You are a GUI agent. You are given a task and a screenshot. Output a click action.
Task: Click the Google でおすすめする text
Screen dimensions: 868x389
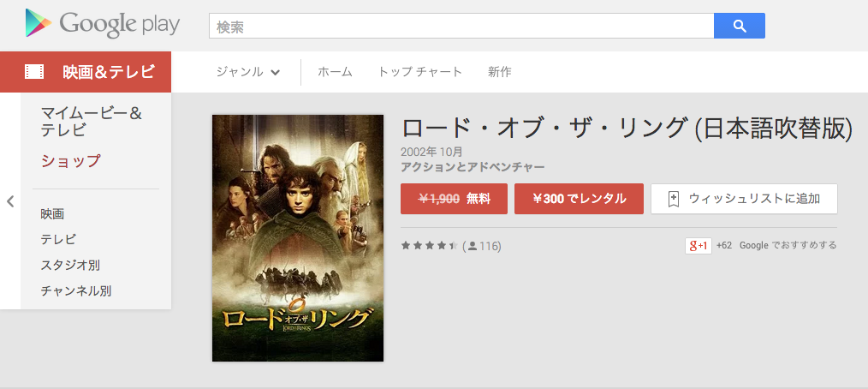[788, 245]
